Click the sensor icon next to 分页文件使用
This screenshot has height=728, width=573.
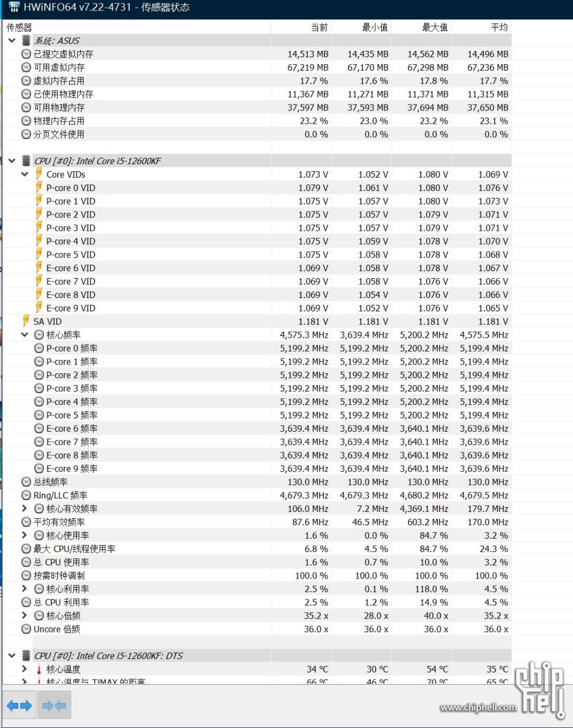(x=26, y=134)
